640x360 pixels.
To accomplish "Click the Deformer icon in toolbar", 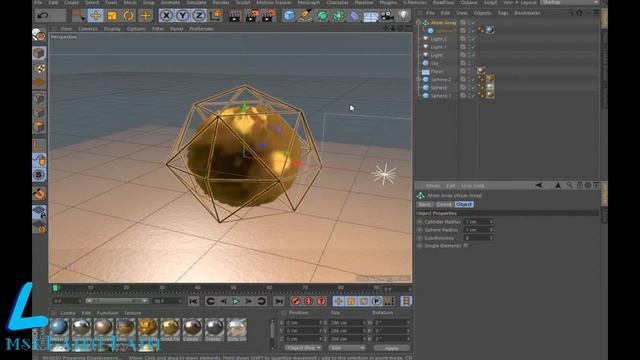I will click(354, 16).
